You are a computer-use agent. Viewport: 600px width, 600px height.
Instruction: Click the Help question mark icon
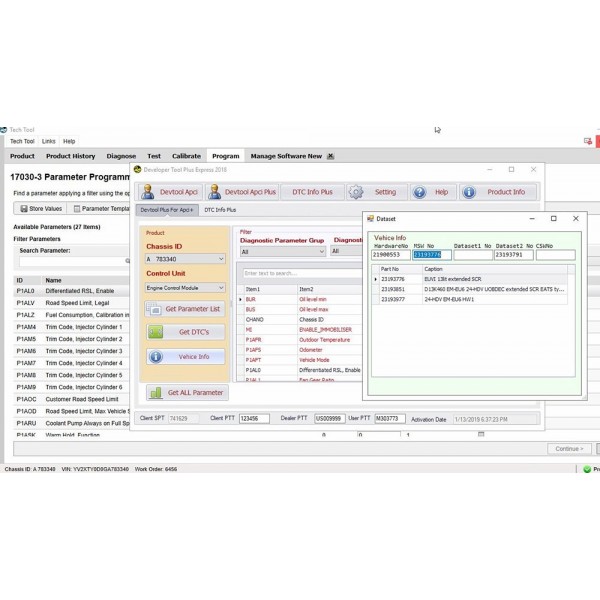point(419,192)
